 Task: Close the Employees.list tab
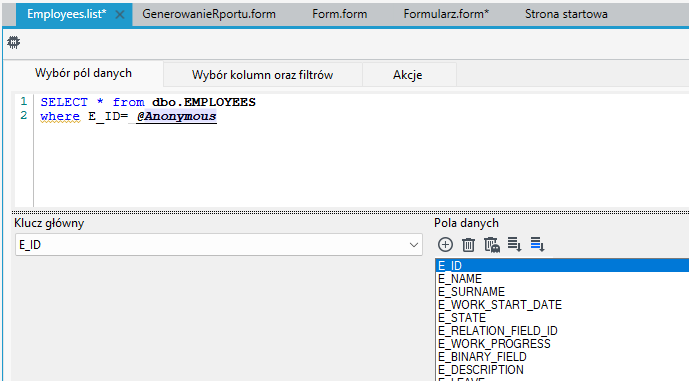pyautogui.click(x=119, y=15)
